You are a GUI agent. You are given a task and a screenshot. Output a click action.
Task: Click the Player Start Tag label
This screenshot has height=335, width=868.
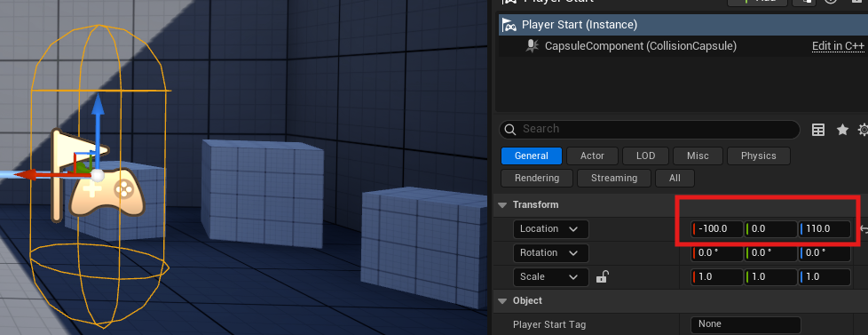(x=549, y=324)
